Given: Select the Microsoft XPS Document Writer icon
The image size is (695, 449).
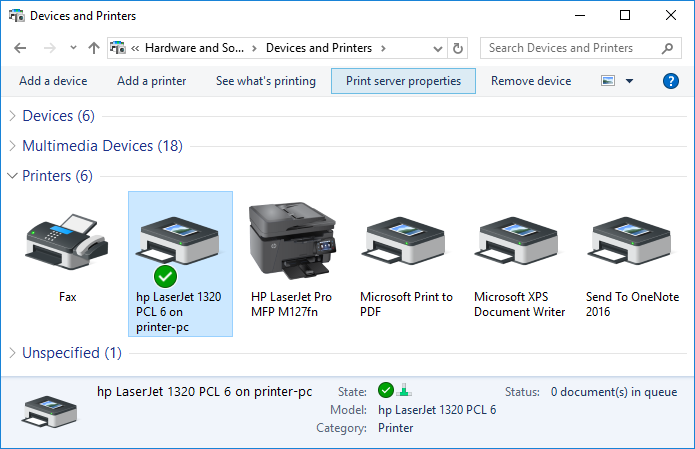Looking at the screenshot, I should click(x=516, y=241).
